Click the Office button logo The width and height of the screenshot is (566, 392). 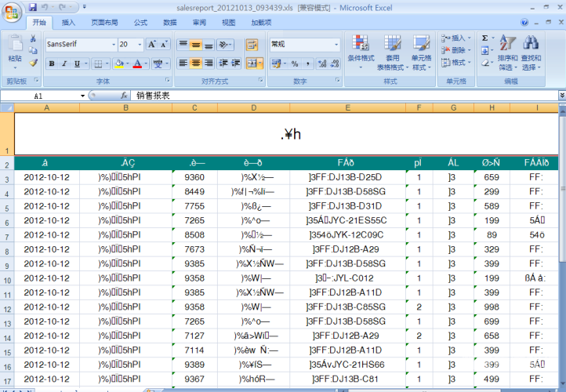point(12,13)
